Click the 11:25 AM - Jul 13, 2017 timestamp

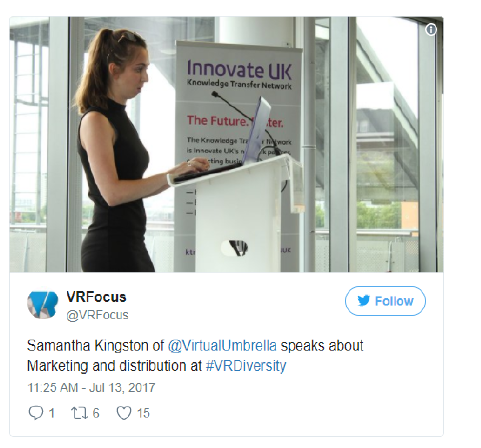(x=91, y=387)
